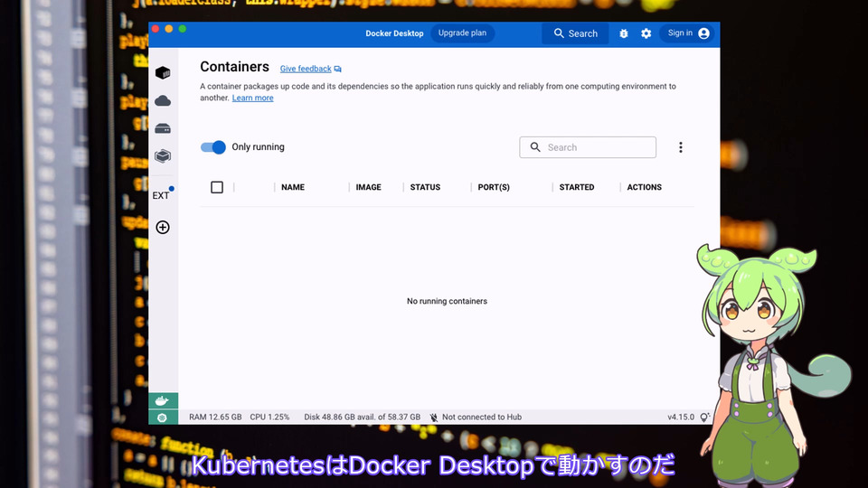Sort by the IMAGE column header
Screen dimensions: 868x488
pyautogui.click(x=369, y=187)
